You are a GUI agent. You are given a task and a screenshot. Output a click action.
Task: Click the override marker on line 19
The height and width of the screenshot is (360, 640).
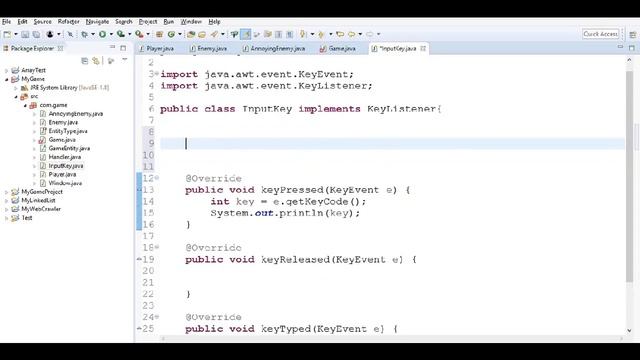[139, 259]
